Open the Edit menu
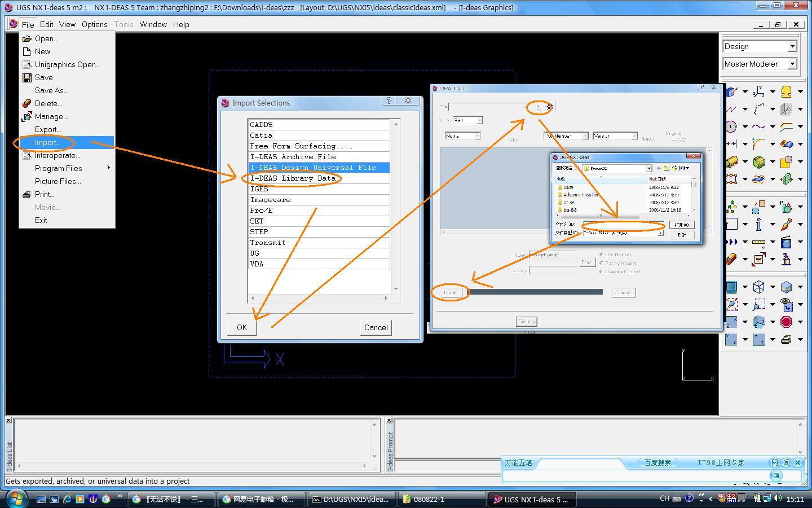This screenshot has height=508, width=812. [47, 24]
